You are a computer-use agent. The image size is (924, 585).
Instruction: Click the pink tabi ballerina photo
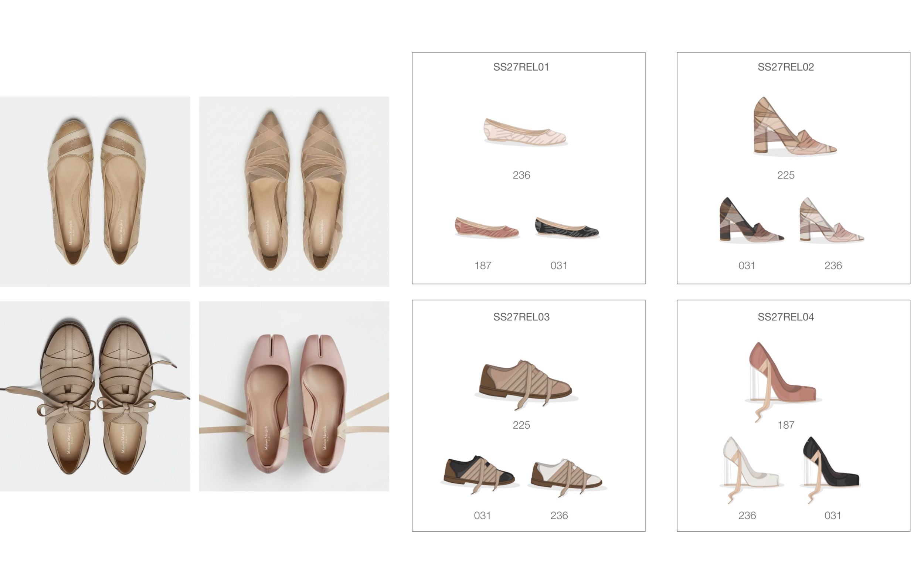point(294,396)
